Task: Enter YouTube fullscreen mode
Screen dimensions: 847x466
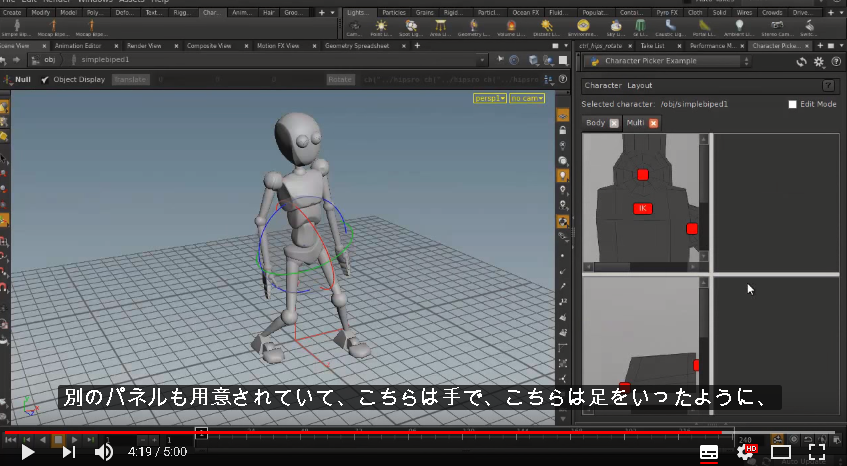Action: coord(816,451)
